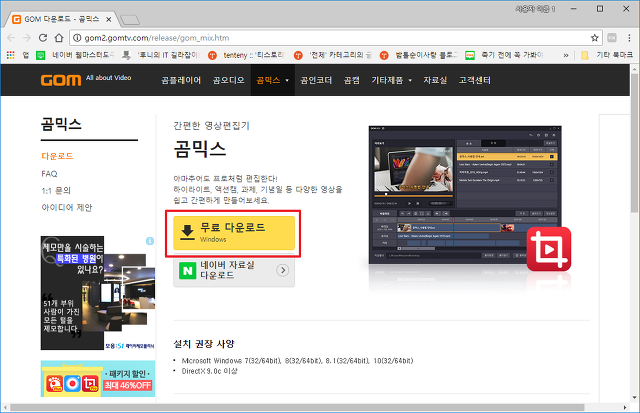
Task: Open 곰인코더 in the navigation
Action: tap(316, 80)
